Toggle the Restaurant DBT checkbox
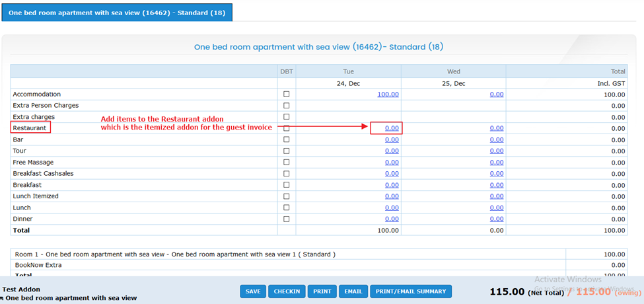This screenshot has width=644, height=304. tap(286, 128)
